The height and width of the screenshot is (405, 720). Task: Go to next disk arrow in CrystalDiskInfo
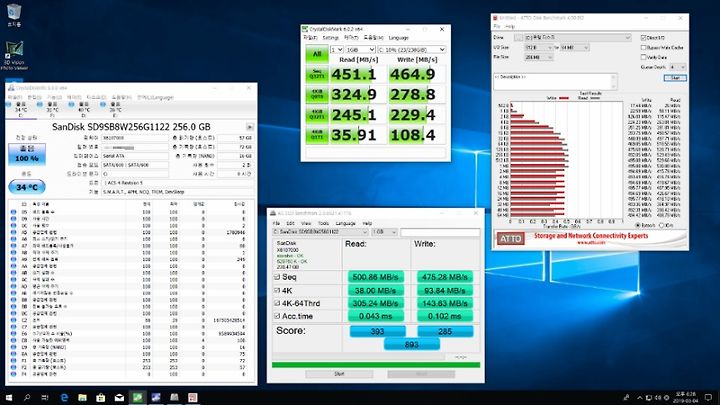click(x=250, y=127)
